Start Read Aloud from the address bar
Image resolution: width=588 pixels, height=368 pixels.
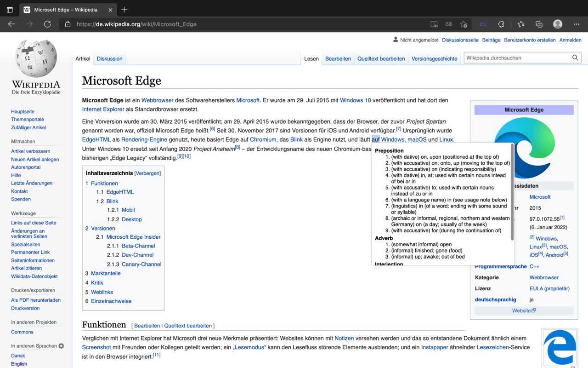(434, 24)
